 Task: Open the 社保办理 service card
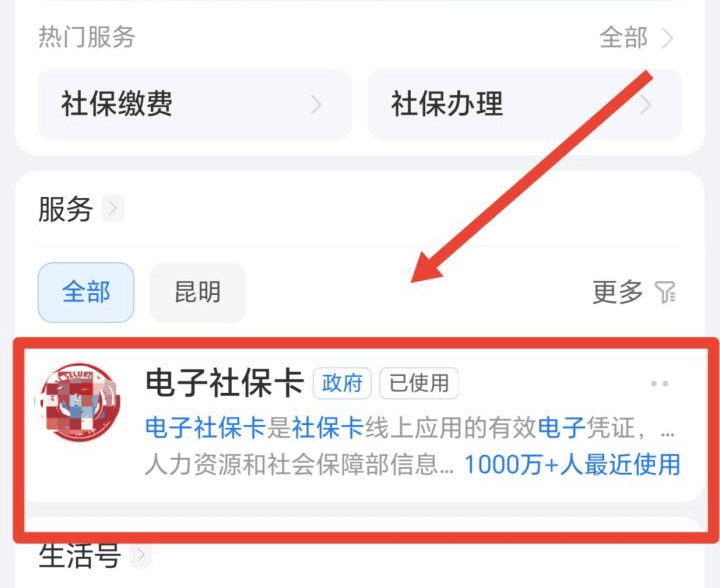click(x=525, y=104)
